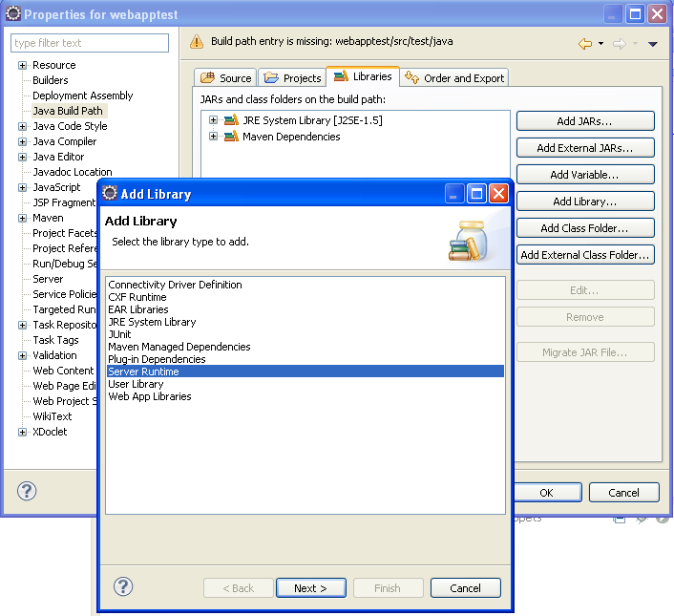Select the Libraries tab

pos(363,76)
